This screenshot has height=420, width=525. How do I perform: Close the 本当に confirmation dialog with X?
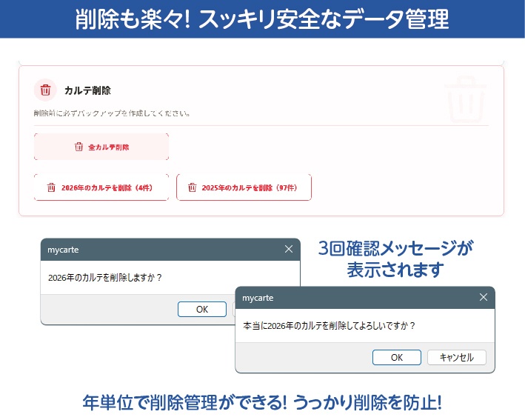(483, 297)
